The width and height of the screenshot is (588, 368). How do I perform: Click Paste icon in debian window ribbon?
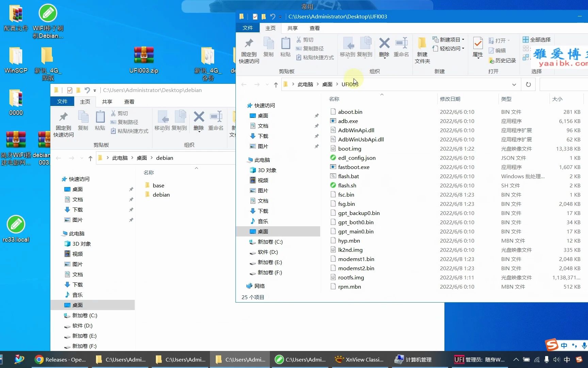100,121
